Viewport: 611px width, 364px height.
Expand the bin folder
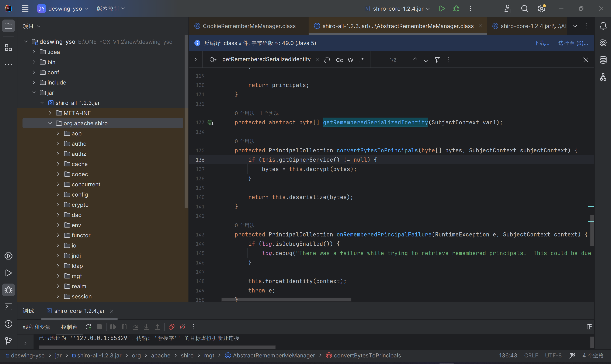tap(34, 62)
